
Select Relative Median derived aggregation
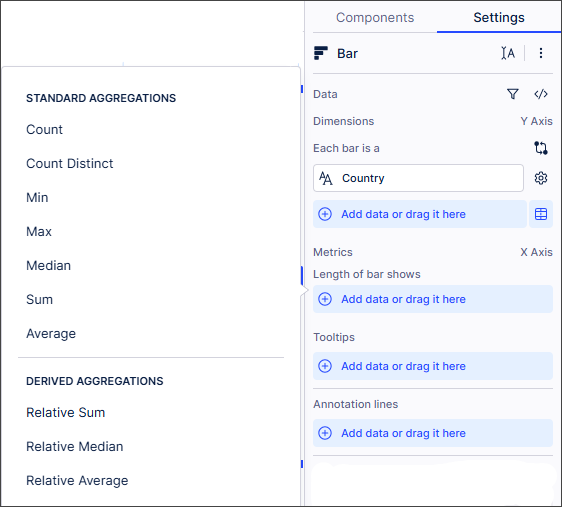(75, 446)
